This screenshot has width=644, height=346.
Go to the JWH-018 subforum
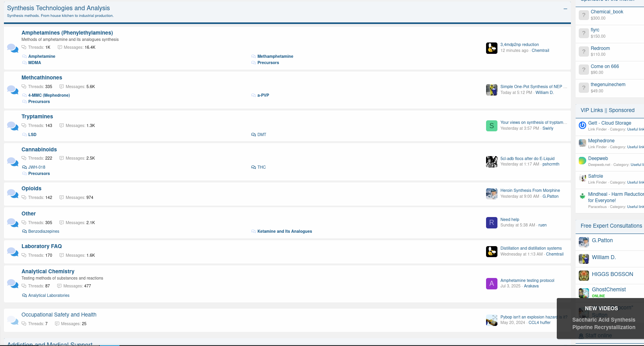coord(37,167)
